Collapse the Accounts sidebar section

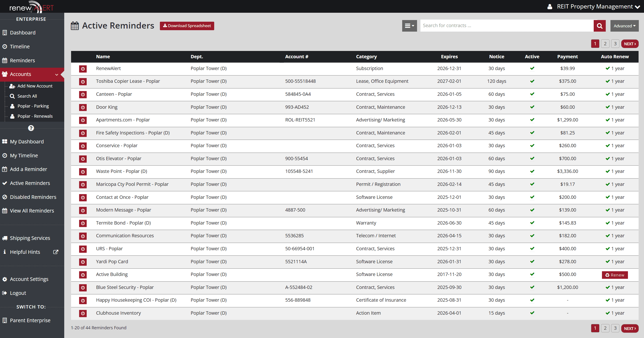tap(56, 74)
